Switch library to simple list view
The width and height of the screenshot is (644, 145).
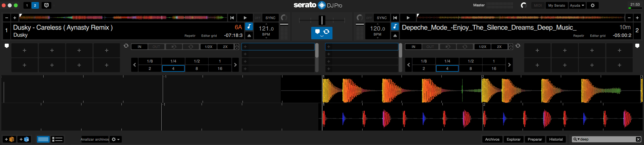43,139
